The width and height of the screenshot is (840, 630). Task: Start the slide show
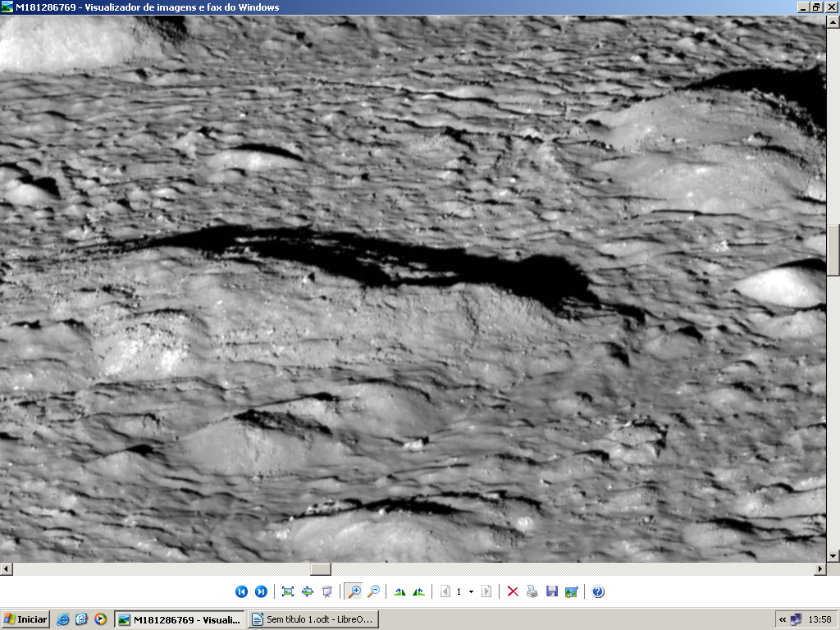327,591
